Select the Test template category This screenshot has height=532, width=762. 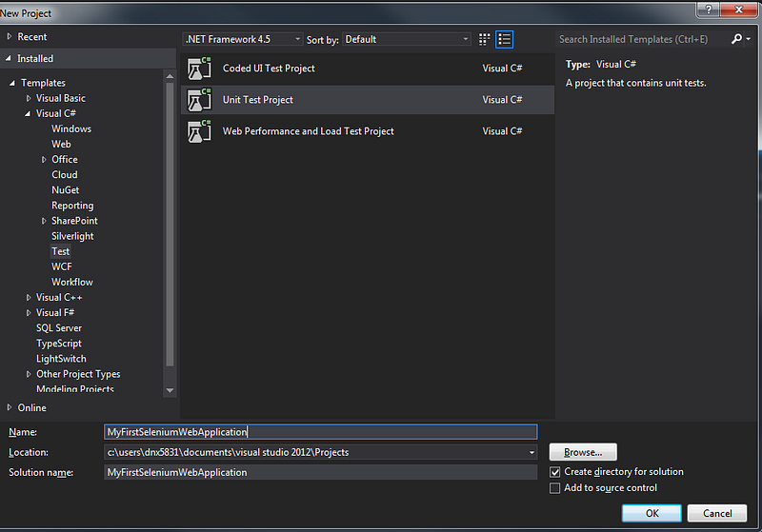coord(61,251)
